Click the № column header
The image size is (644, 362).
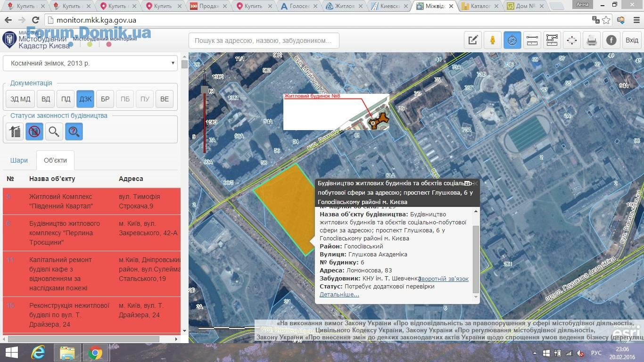pyautogui.click(x=10, y=179)
